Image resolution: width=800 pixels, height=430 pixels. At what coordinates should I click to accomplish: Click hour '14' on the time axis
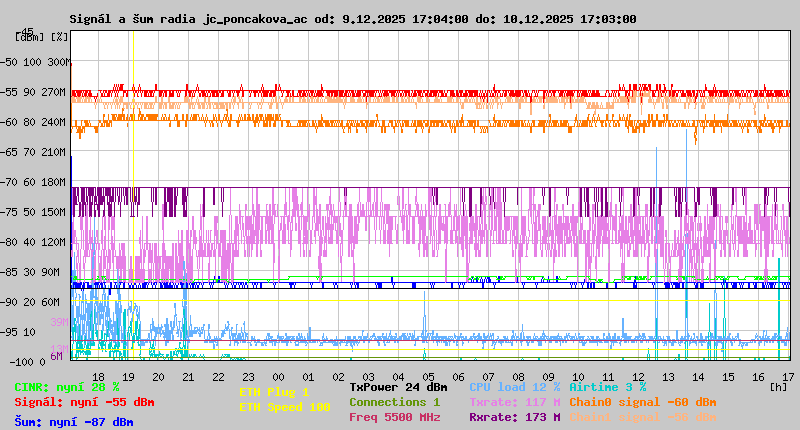(698, 377)
